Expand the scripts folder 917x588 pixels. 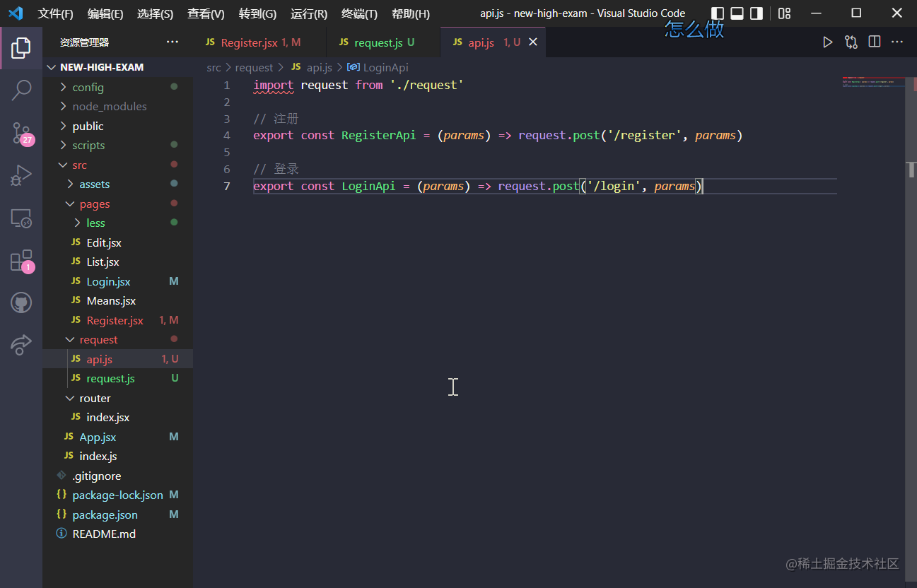pyautogui.click(x=88, y=146)
